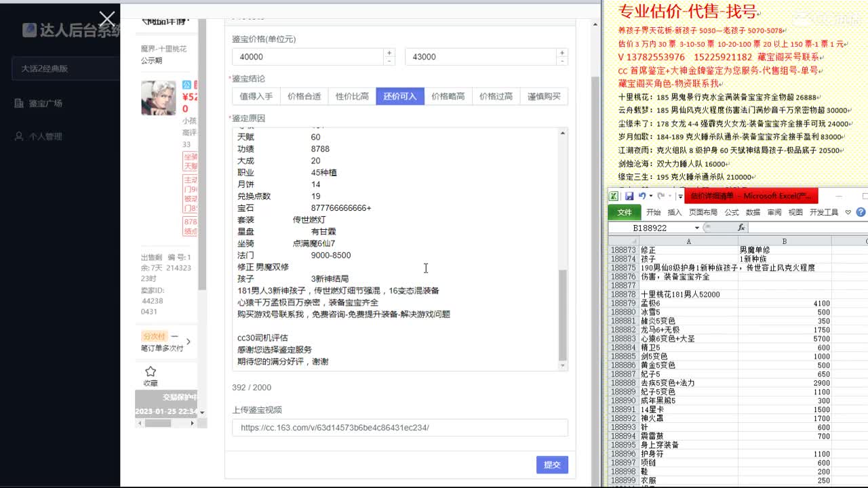This screenshot has width=868, height=488.
Task: Click the Excel application icon in title bar
Action: pyautogui.click(x=613, y=196)
